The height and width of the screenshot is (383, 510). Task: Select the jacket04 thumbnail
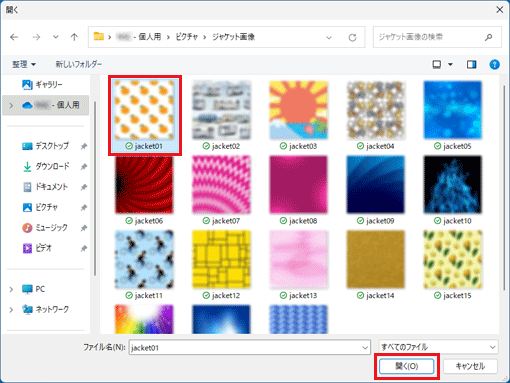(x=376, y=110)
